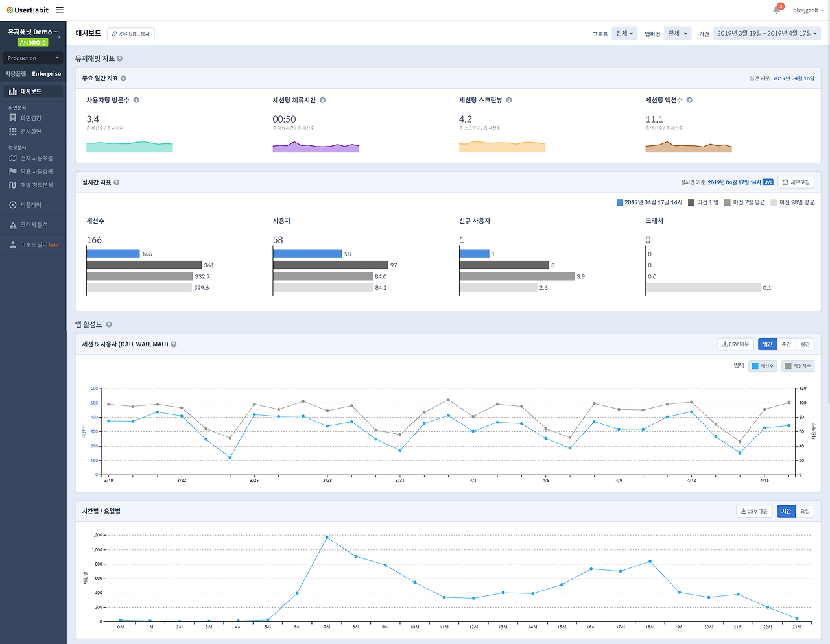
Task: Click the 공유 URL 복사 button
Action: click(130, 34)
